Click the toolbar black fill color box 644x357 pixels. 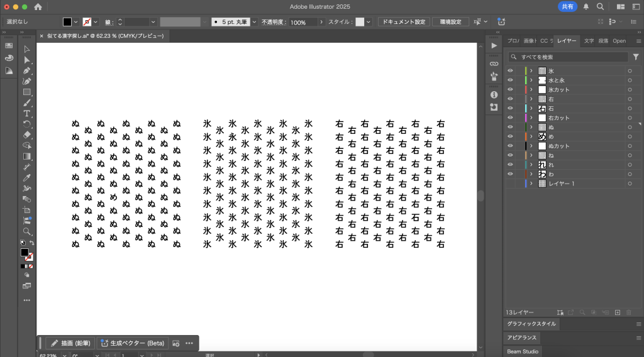point(25,253)
